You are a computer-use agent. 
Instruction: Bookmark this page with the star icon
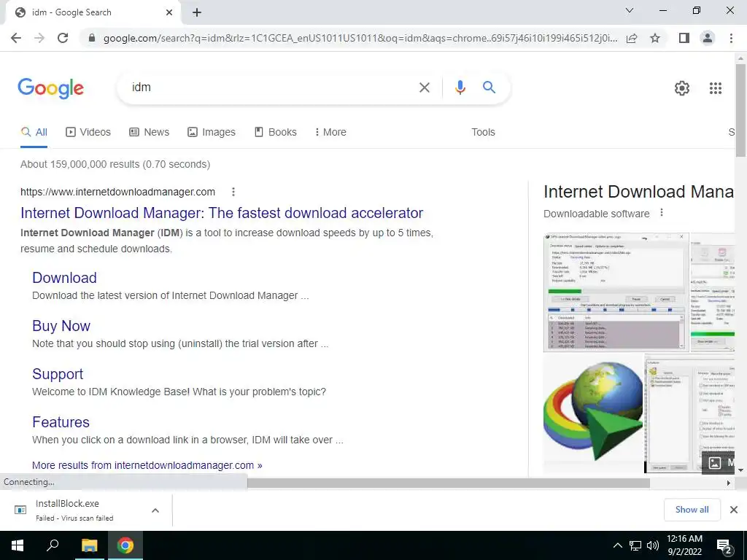click(655, 38)
